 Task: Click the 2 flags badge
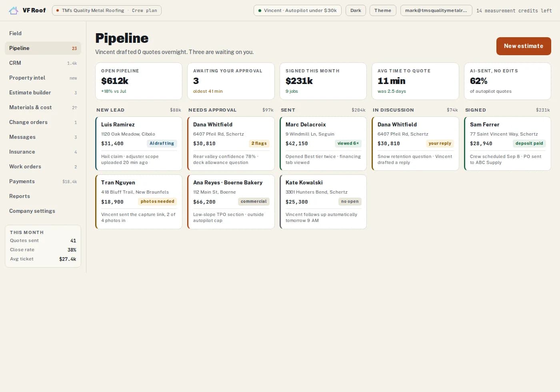(259, 144)
